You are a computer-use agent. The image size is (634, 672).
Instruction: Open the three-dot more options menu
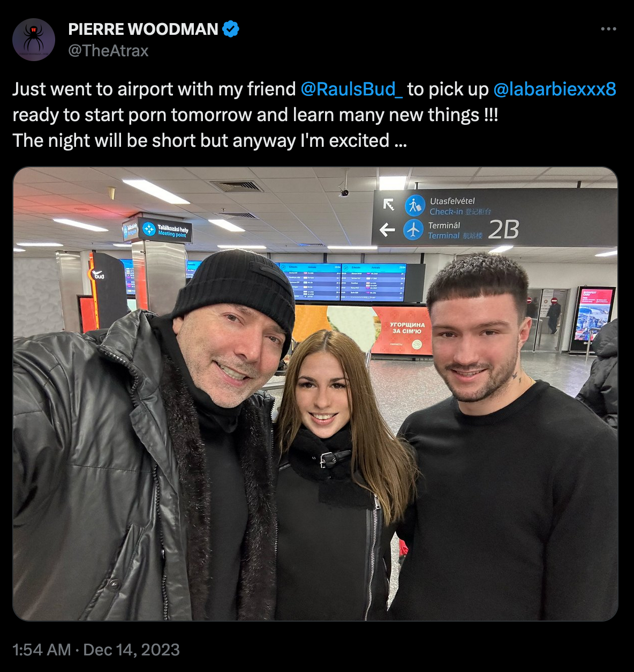608,29
